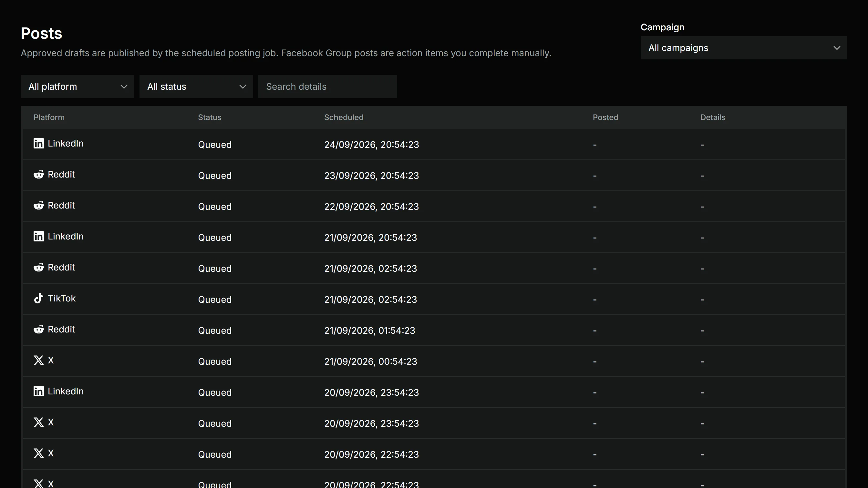Viewport: 868px width, 488px height.
Task: Click the TikTok platform label
Action: tap(62, 299)
